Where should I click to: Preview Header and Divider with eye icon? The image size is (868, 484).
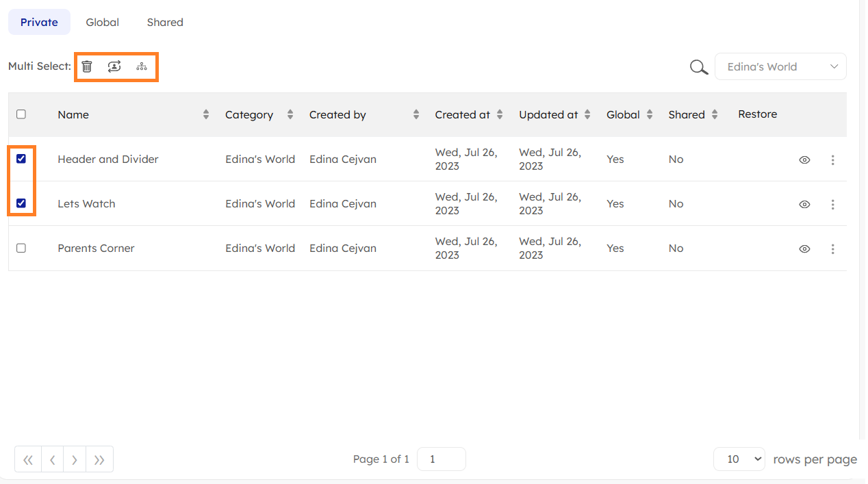coord(804,160)
